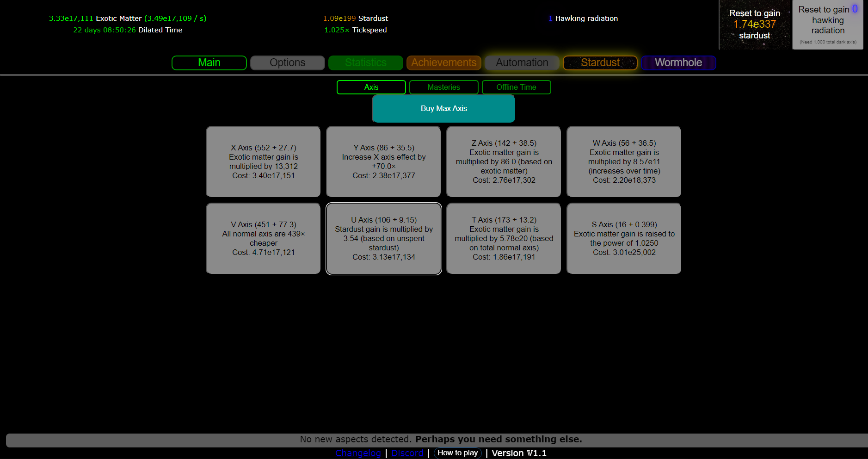
Task: Switch to the Statistics tab
Action: pos(365,63)
